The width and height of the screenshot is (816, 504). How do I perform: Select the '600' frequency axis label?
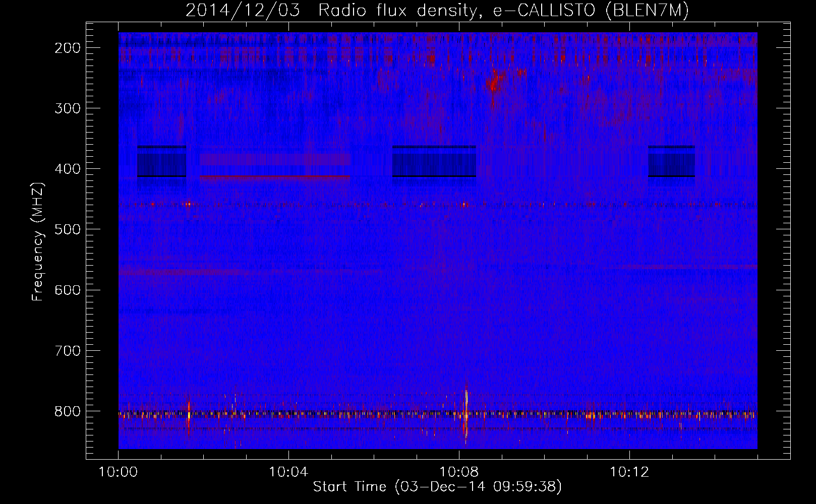pos(67,290)
